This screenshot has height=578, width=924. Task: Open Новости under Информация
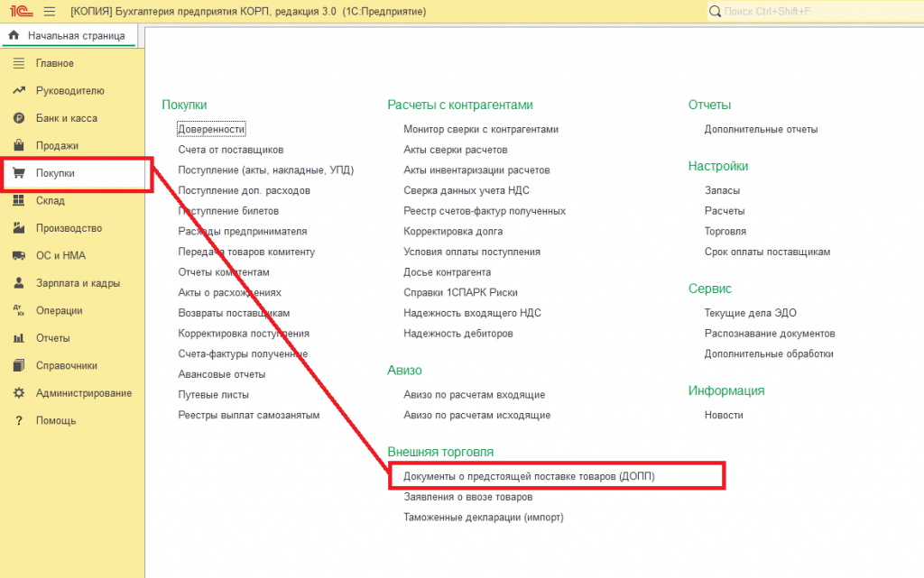tap(724, 415)
